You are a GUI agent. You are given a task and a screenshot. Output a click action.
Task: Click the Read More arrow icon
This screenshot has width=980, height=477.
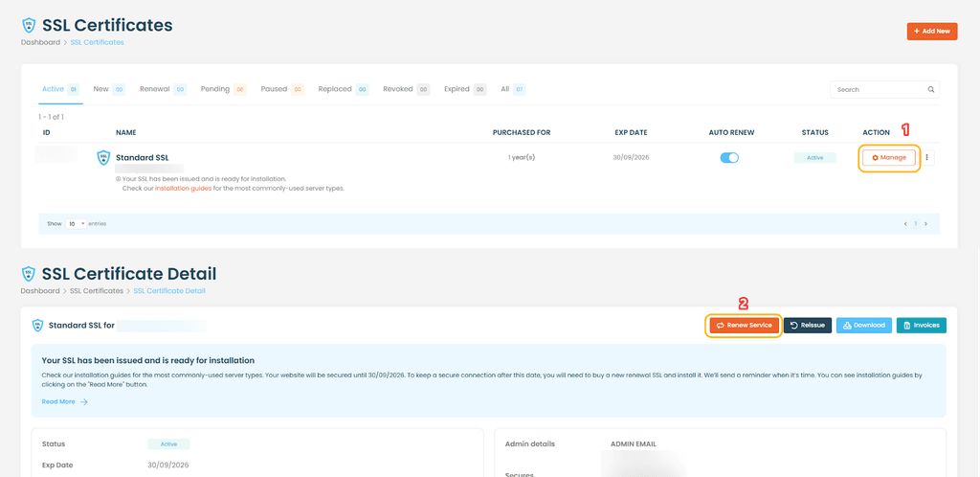point(84,402)
